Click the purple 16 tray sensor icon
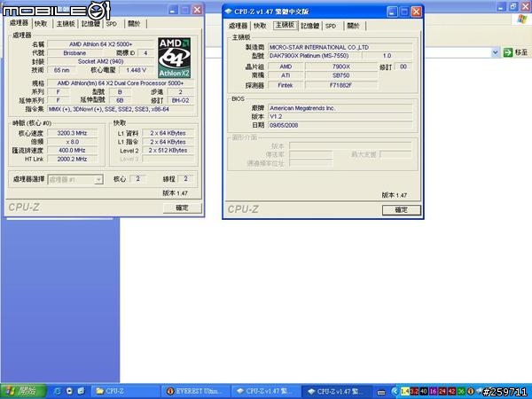532x399 pixels. (433, 392)
